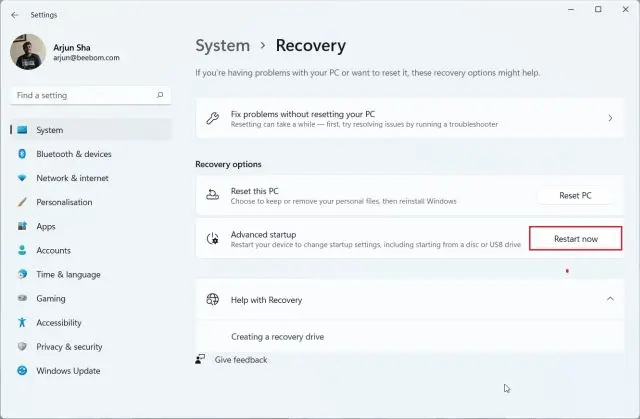Click the Accounts person icon
This screenshot has width=640, height=419.
pyautogui.click(x=22, y=250)
